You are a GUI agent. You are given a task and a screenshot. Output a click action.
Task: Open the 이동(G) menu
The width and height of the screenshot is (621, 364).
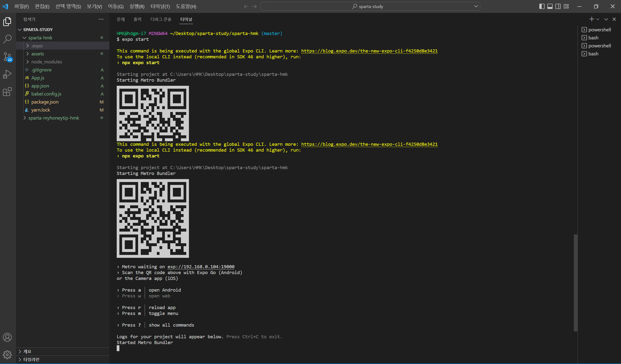[x=115, y=6]
